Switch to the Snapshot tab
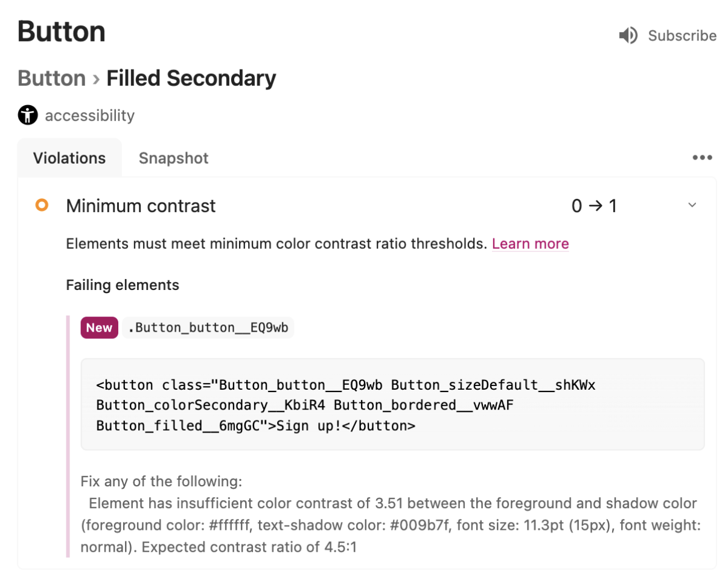The image size is (728, 580). coord(173,158)
